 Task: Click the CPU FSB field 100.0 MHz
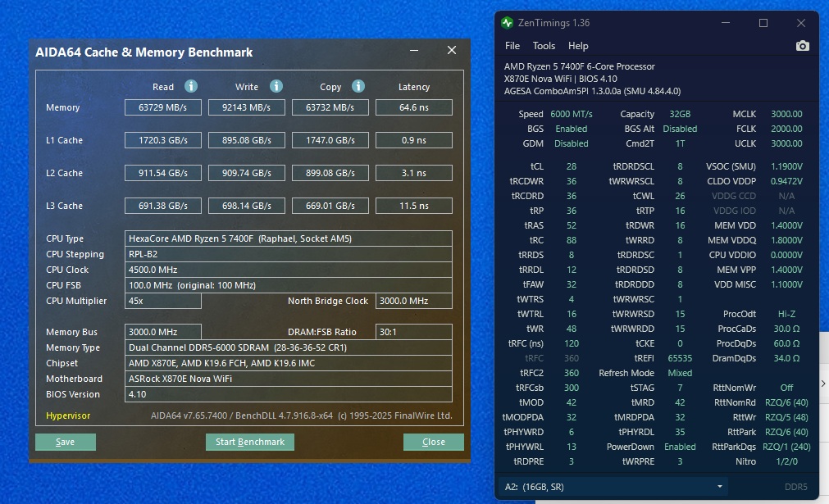288,285
